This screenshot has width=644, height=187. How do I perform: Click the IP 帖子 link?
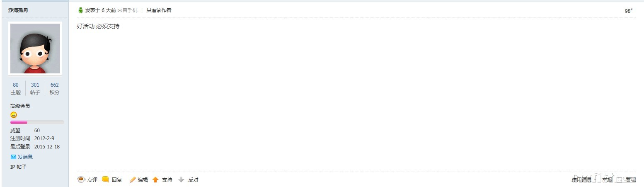[x=18, y=167]
